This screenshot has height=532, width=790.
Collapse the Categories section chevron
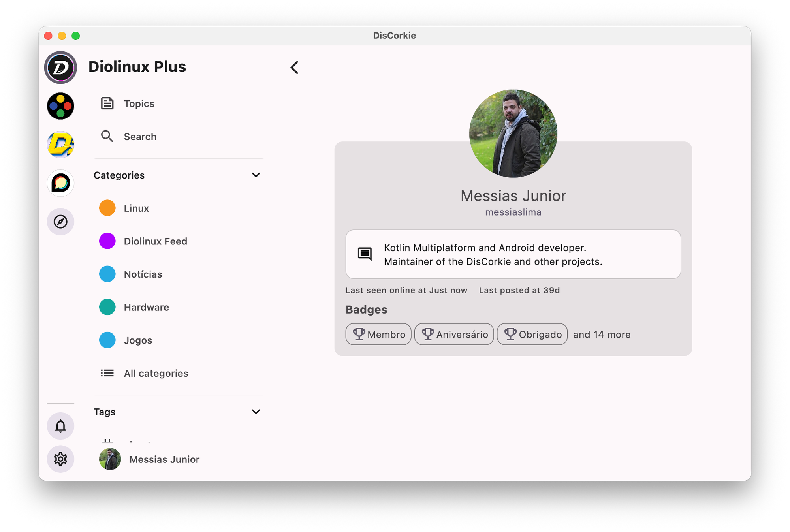click(256, 175)
